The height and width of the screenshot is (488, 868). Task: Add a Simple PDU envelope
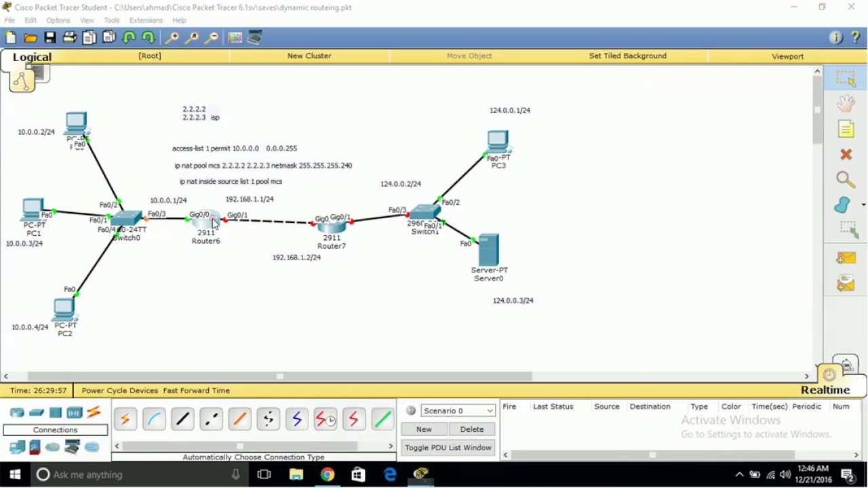[x=846, y=258]
